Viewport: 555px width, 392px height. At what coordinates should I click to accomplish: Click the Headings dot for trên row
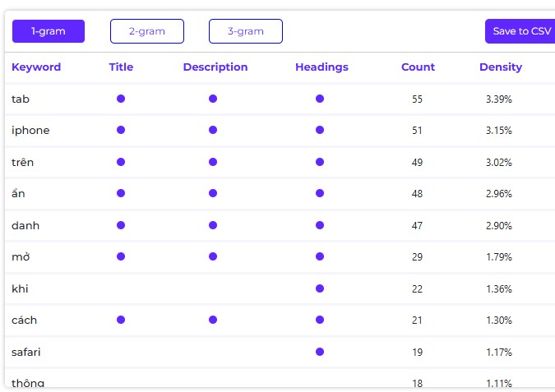[x=320, y=162]
